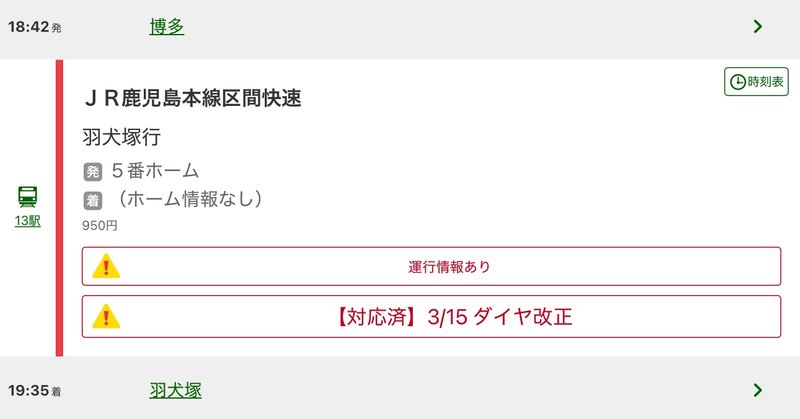Expand the 羽犬塚 station row chevron

(757, 390)
